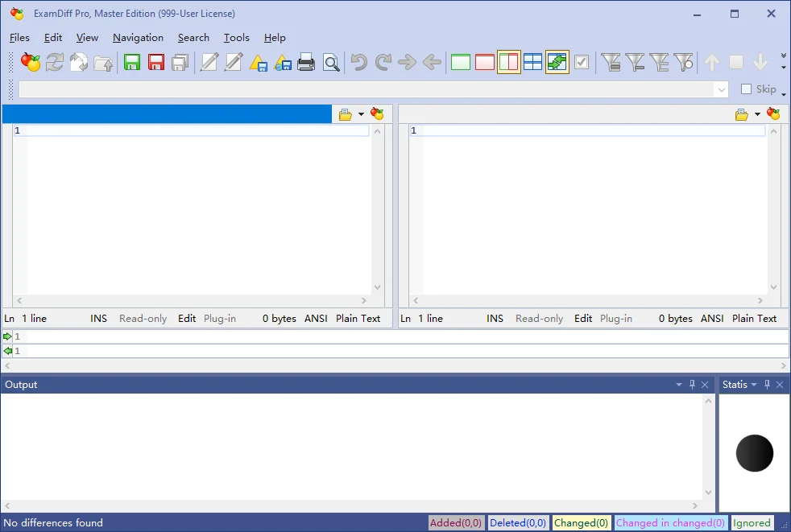
Task: Open the View menu
Action: [87, 38]
